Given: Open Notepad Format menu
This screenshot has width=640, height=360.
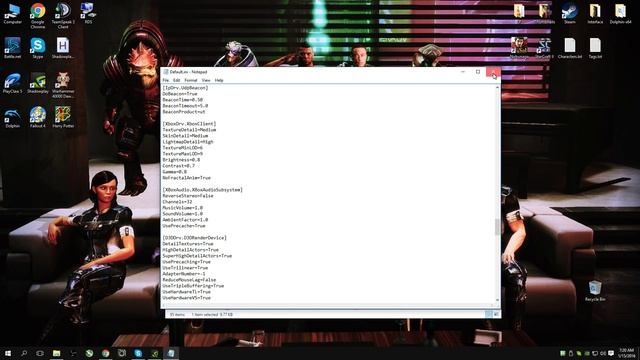Looking at the screenshot, I should click(x=191, y=80).
